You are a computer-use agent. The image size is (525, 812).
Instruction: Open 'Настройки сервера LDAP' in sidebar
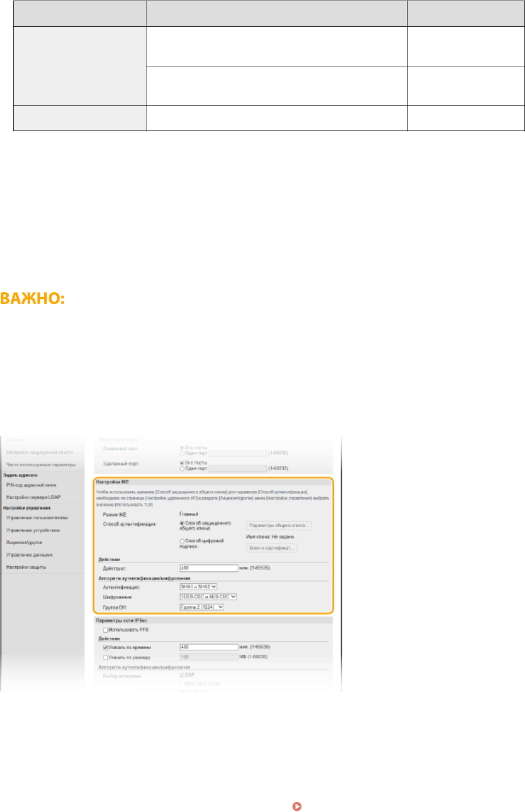click(33, 497)
